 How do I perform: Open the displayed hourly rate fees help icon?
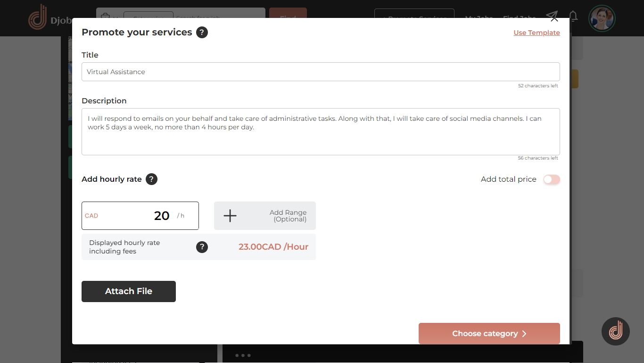[x=202, y=247]
